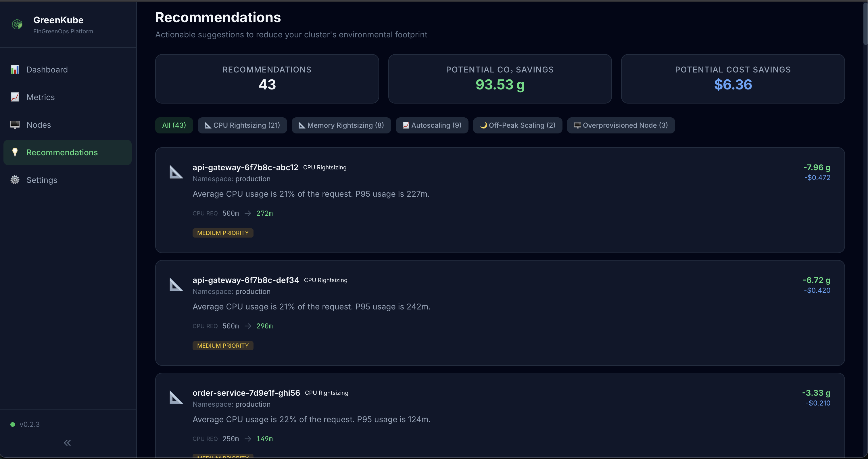The image size is (868, 459).
Task: Filter by CPU Rightsizing (21)
Action: pyautogui.click(x=242, y=125)
